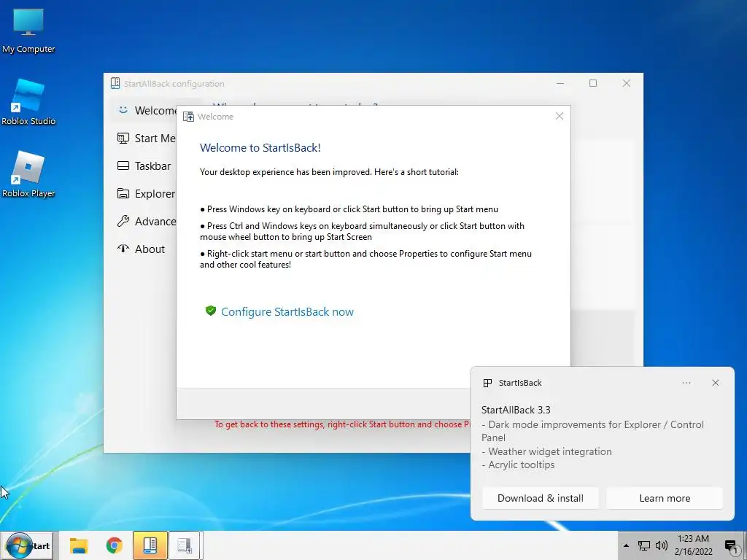Viewport: 747px width, 560px height.
Task: Open File Explorer from the taskbar
Action: (79, 545)
